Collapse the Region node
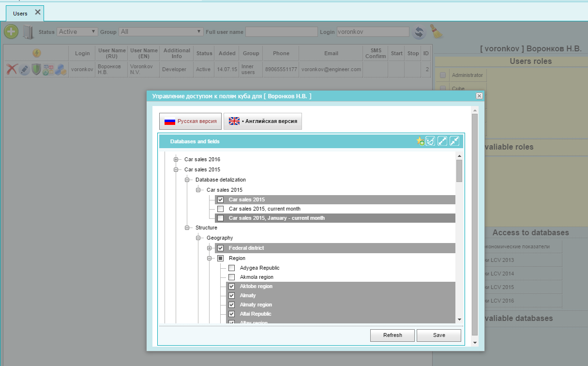 209,258
